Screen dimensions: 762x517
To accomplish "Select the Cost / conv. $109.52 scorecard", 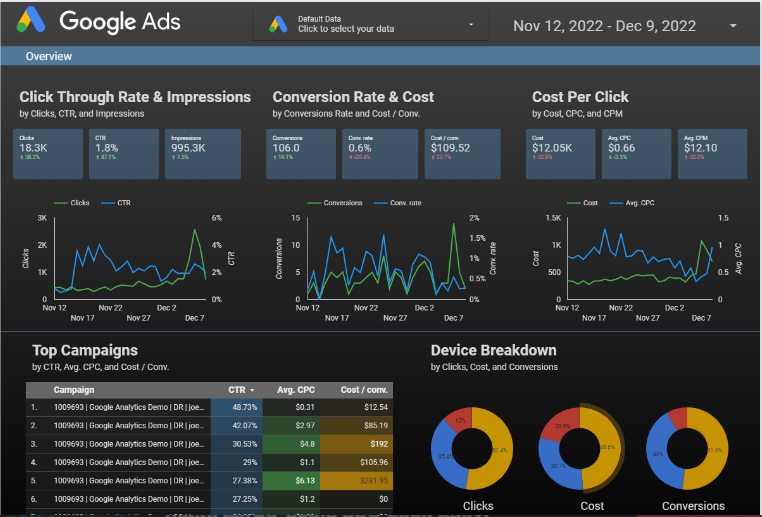I will pyautogui.click(x=462, y=154).
